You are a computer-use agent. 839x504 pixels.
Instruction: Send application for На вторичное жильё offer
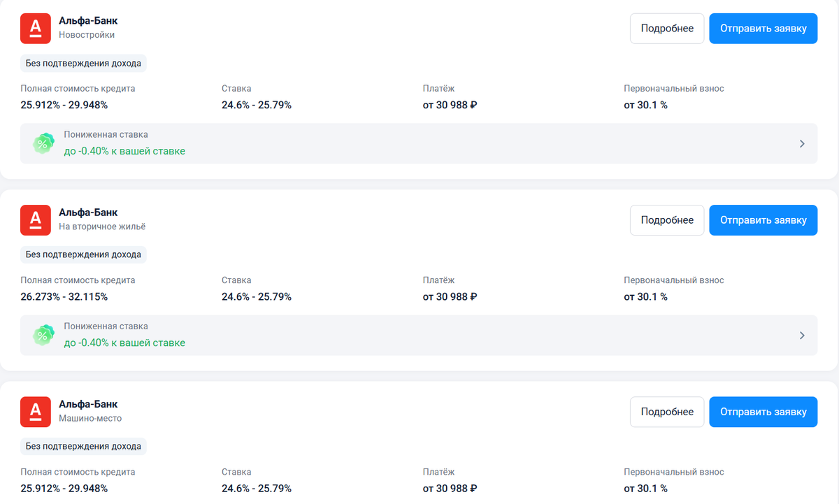pyautogui.click(x=763, y=220)
